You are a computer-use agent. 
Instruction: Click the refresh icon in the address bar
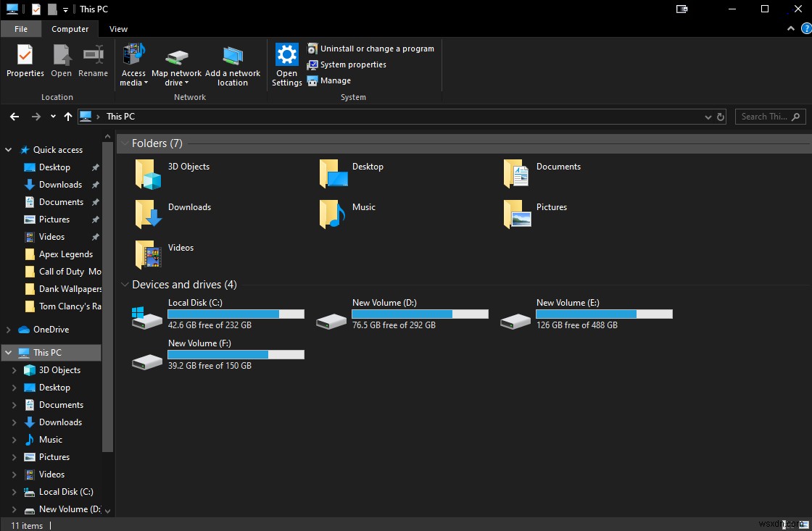click(x=719, y=116)
